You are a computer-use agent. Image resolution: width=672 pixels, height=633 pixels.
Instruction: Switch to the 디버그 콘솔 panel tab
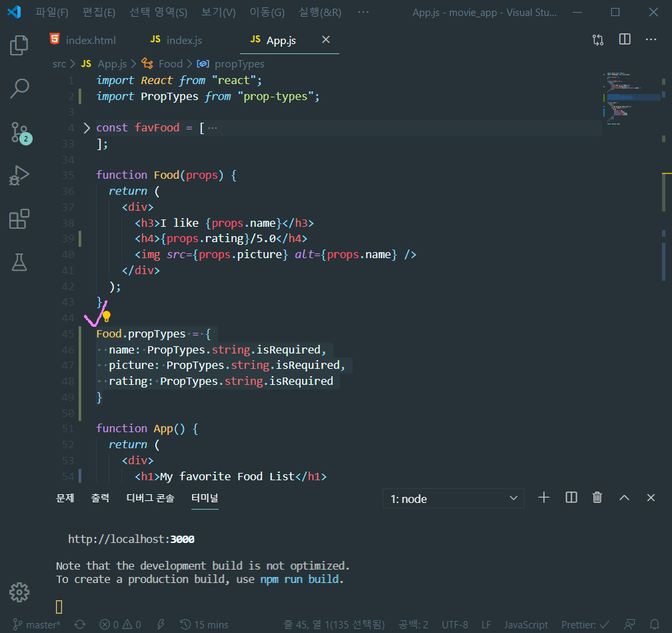[x=151, y=498]
